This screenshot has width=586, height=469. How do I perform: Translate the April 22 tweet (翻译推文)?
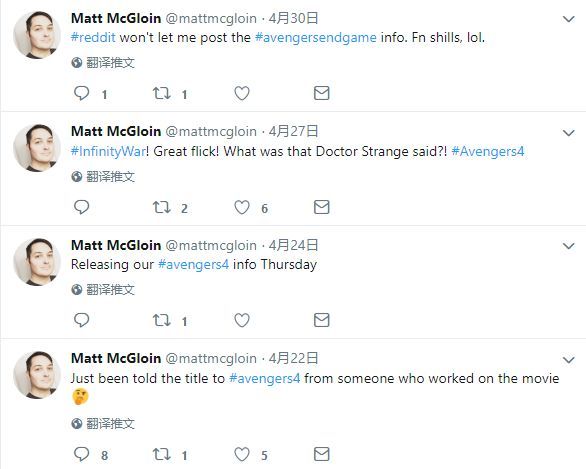[x=103, y=423]
